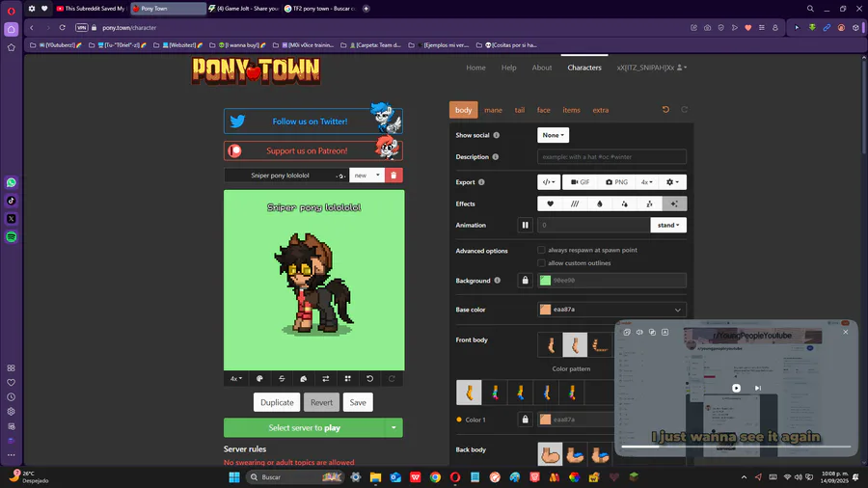868x488 pixels.
Task: Open X (Twitter) in the Opera sidebar
Action: point(11,219)
